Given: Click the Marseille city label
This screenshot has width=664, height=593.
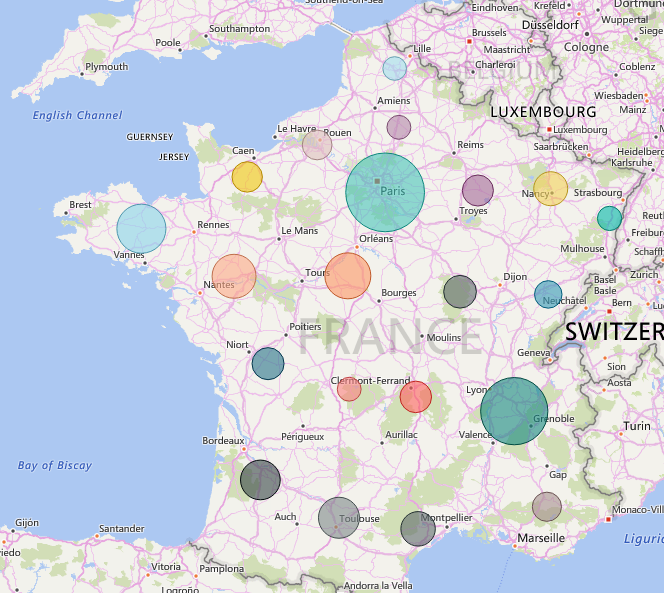Looking at the screenshot, I should point(541,538).
